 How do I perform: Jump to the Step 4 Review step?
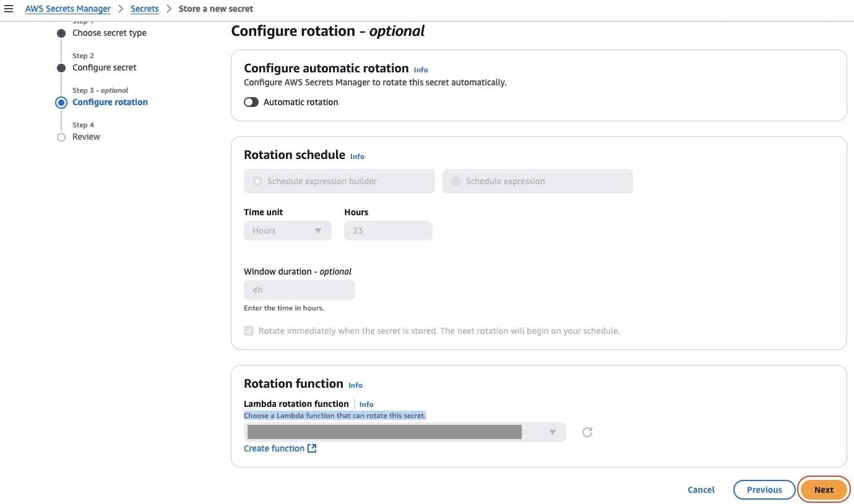tap(86, 136)
